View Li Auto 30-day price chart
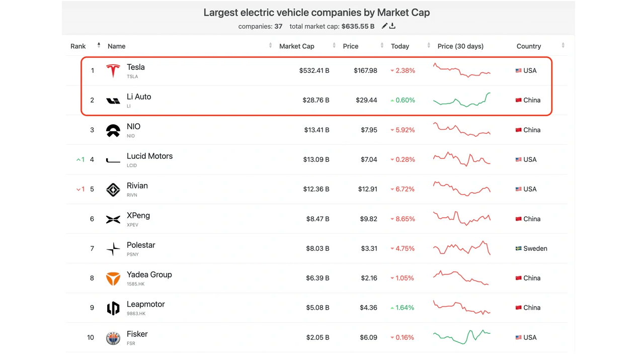 [462, 100]
